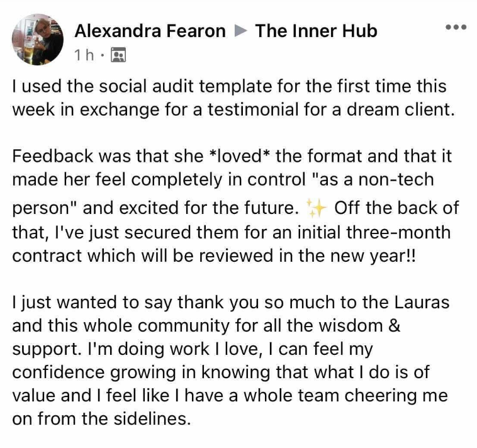
Task: Click the sparkles emoji in the post
Action: tap(316, 208)
